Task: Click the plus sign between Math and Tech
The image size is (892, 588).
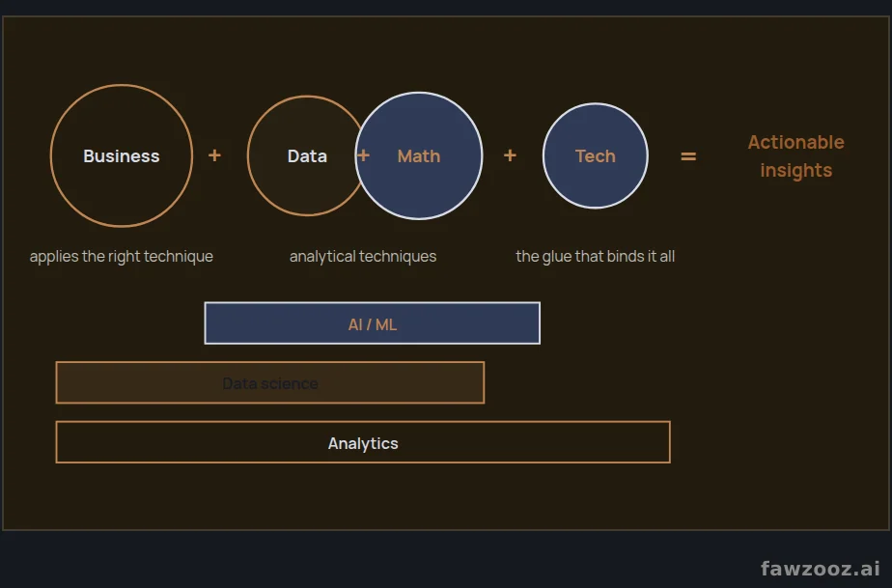Action: (x=511, y=155)
